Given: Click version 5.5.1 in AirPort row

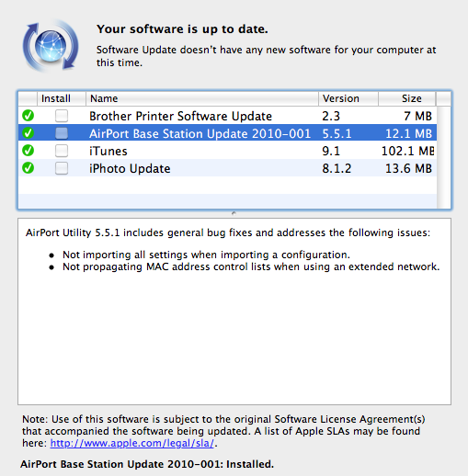Looking at the screenshot, I should (337, 133).
